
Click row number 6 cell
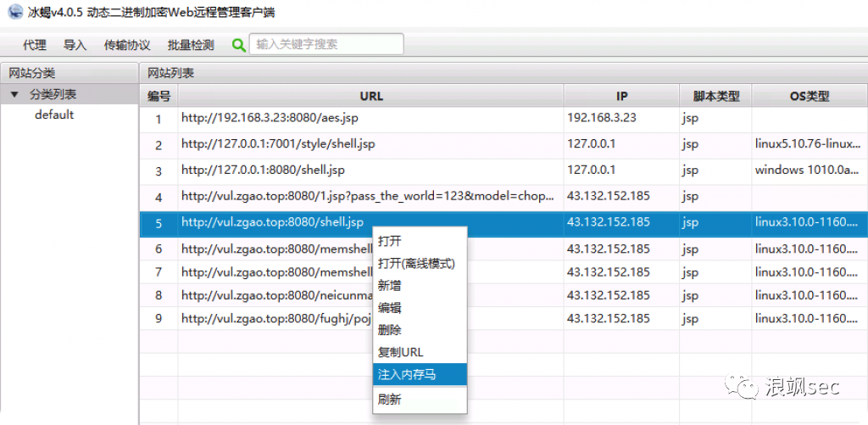click(159, 249)
